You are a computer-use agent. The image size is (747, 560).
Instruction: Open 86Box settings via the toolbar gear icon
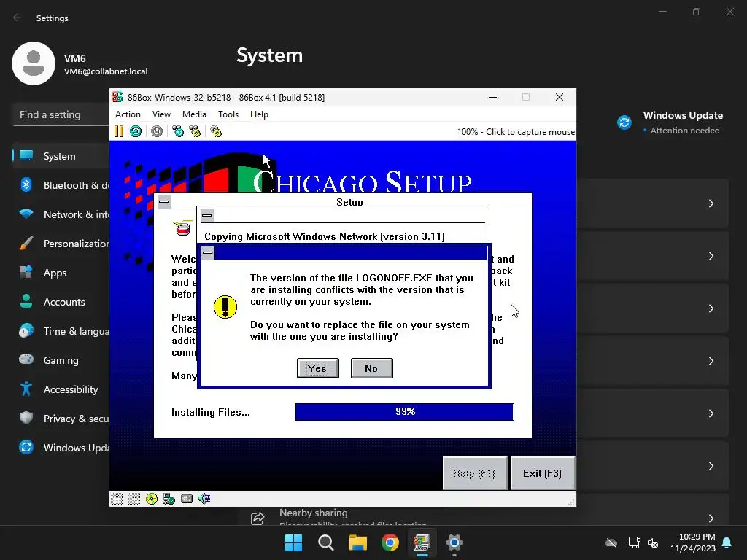[x=216, y=131]
